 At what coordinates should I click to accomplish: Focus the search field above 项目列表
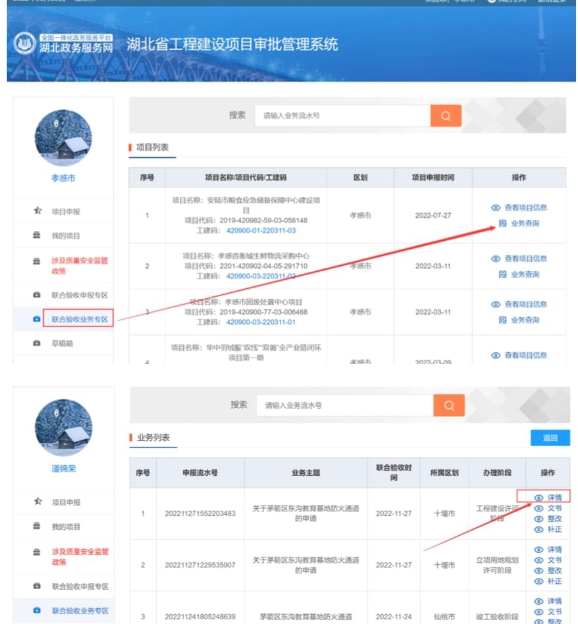[342, 115]
